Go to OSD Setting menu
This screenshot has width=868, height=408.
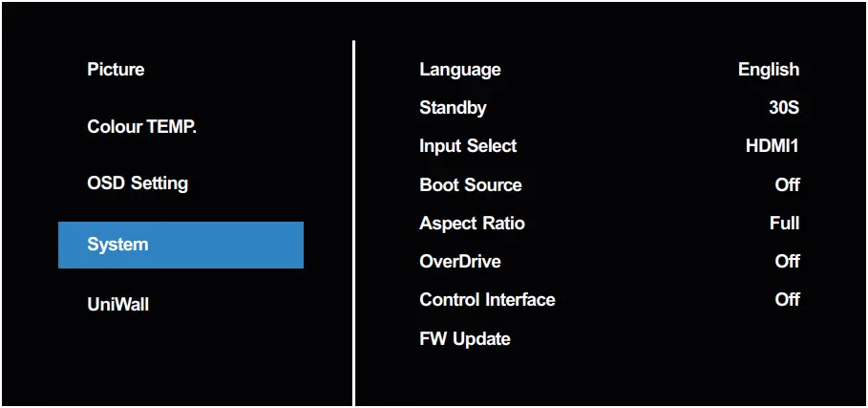click(x=138, y=183)
